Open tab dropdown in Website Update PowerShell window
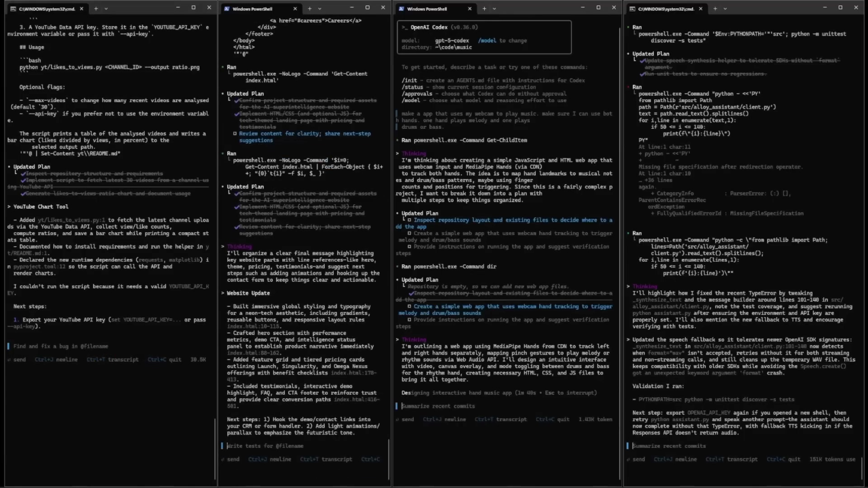The width and height of the screenshot is (868, 488). (320, 9)
